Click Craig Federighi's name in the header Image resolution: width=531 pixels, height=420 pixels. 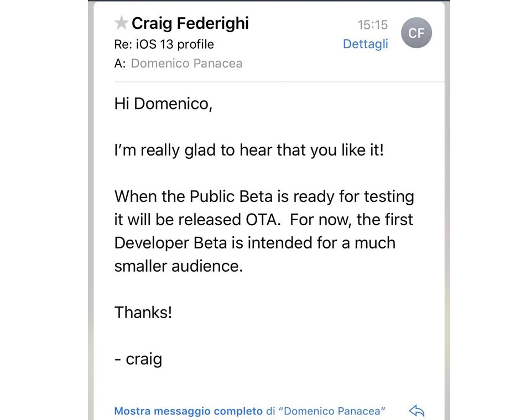[x=190, y=23]
